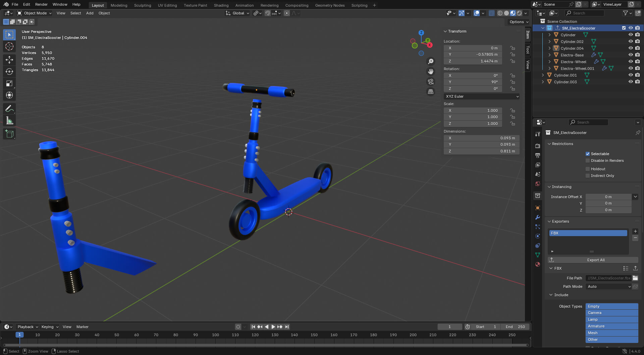Image resolution: width=644 pixels, height=355 pixels.
Task: Click the FBX File Path field
Action: (608, 278)
